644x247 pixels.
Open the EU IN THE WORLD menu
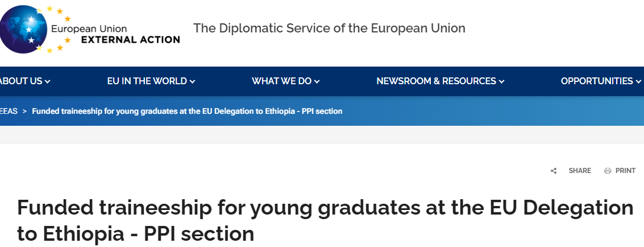147,81
